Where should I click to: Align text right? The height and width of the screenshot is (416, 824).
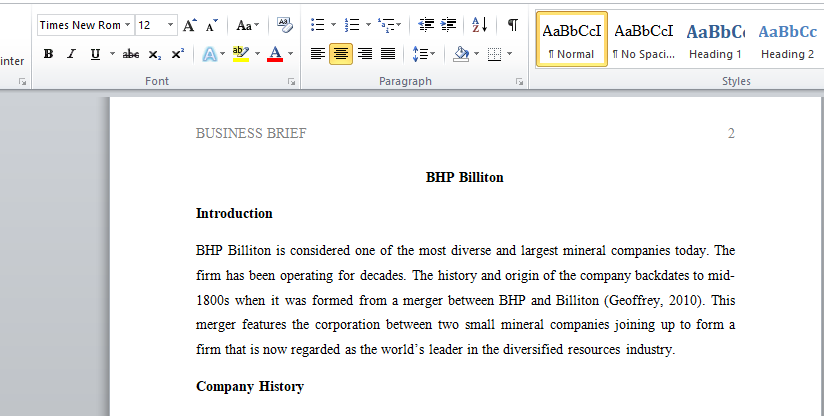click(x=365, y=54)
